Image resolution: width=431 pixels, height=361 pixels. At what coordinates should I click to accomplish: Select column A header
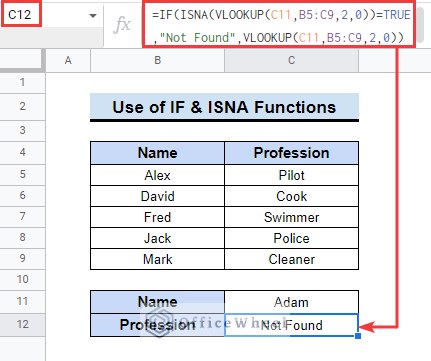click(x=68, y=60)
